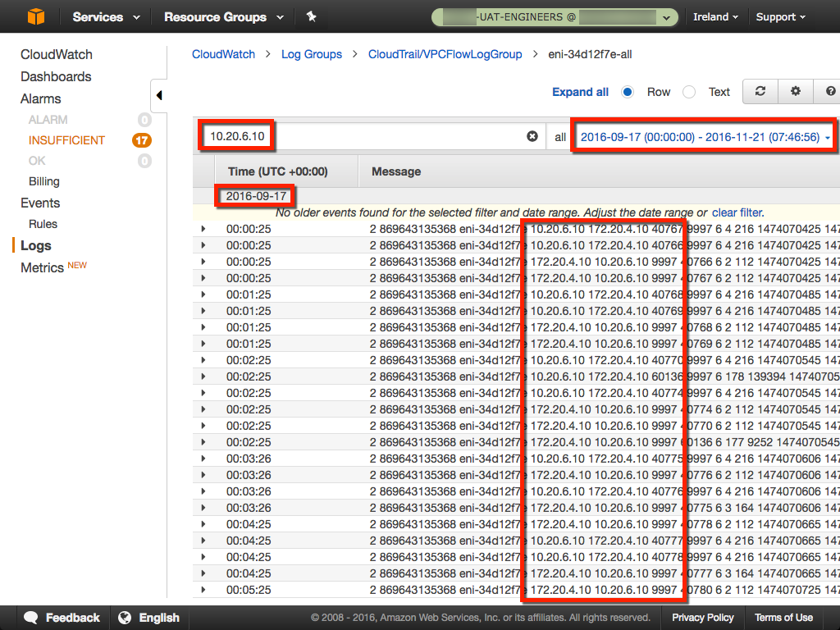Viewport: 840px width, 630px height.
Task: Open the Ireland region dropdown
Action: 714,16
